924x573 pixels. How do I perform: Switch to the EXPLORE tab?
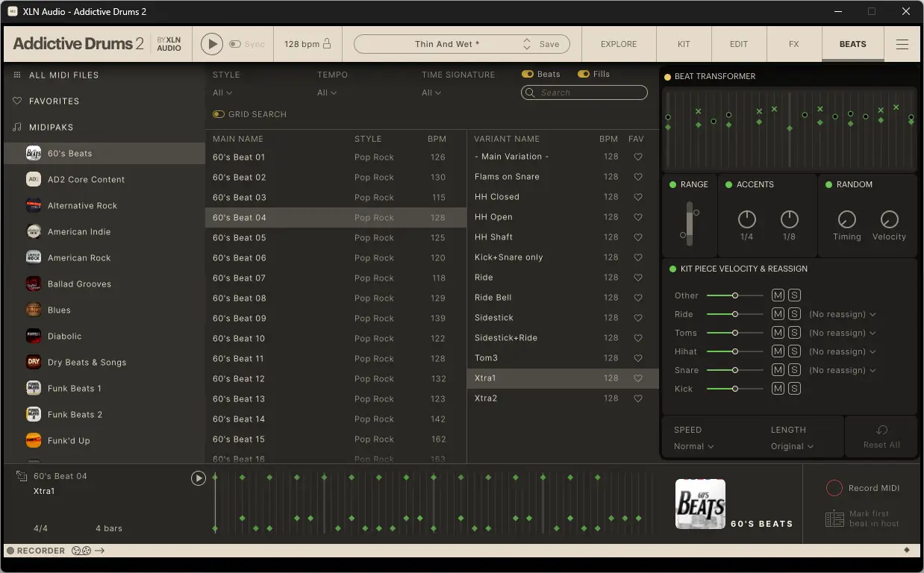click(x=619, y=44)
